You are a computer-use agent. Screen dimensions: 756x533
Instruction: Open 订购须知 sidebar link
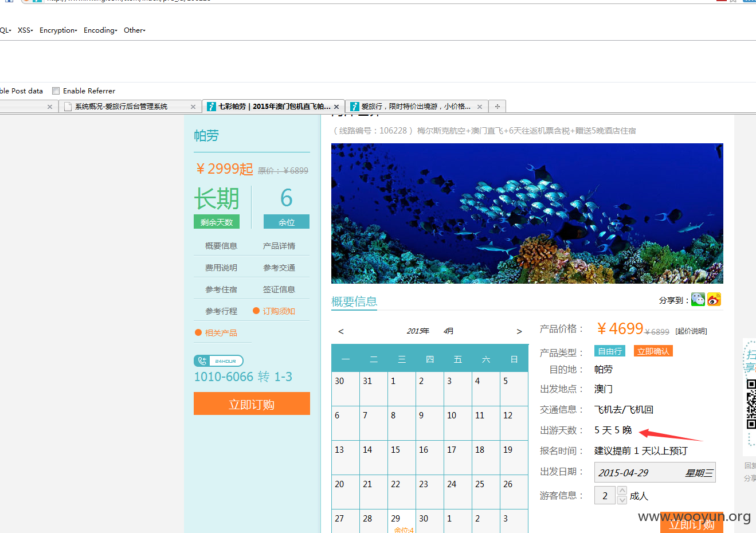(x=279, y=311)
